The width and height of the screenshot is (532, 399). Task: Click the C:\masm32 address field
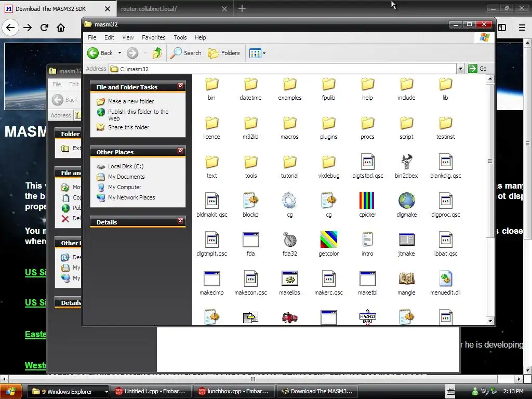point(283,69)
